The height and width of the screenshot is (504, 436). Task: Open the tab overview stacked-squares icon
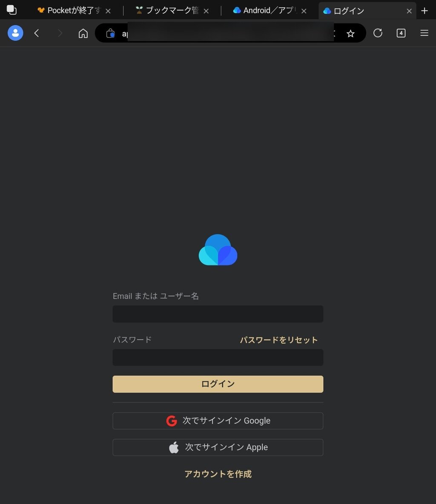click(11, 10)
